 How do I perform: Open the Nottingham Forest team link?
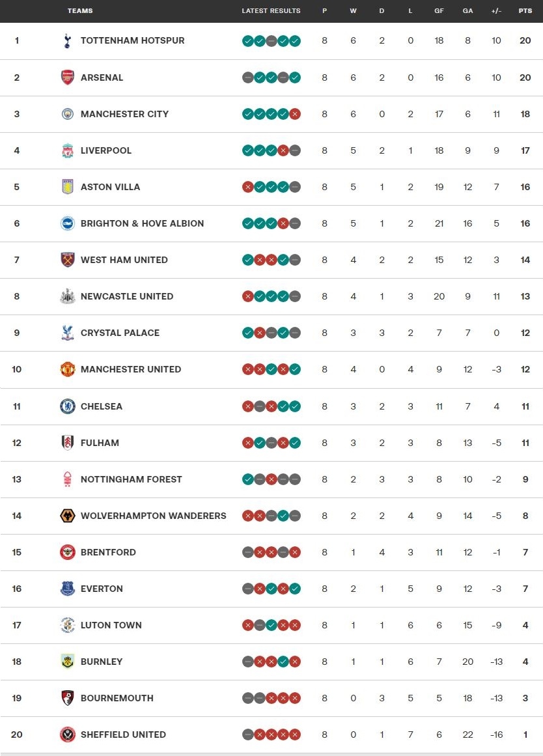131,479
